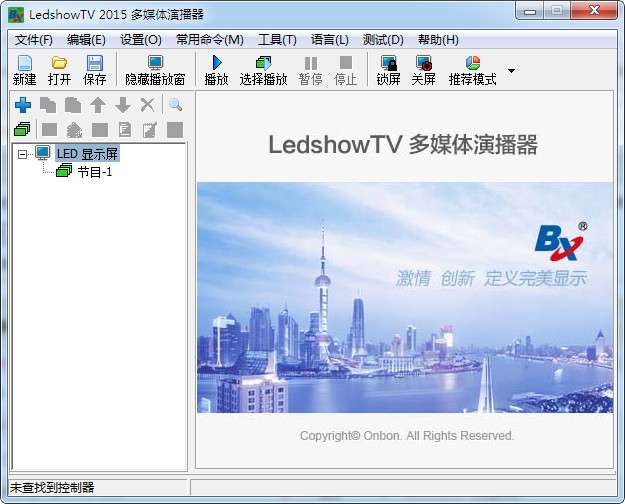
Task: Open the 帮助(H) menu
Action: (436, 40)
